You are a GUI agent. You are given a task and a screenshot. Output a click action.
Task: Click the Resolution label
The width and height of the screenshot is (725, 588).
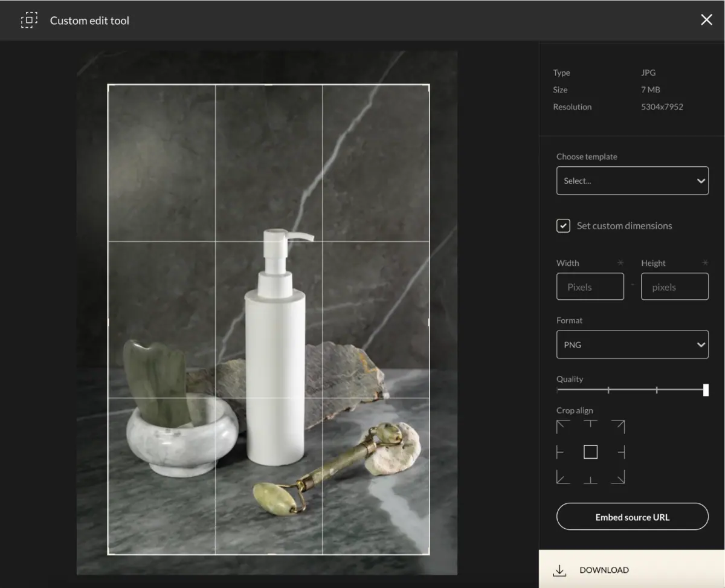click(x=572, y=106)
